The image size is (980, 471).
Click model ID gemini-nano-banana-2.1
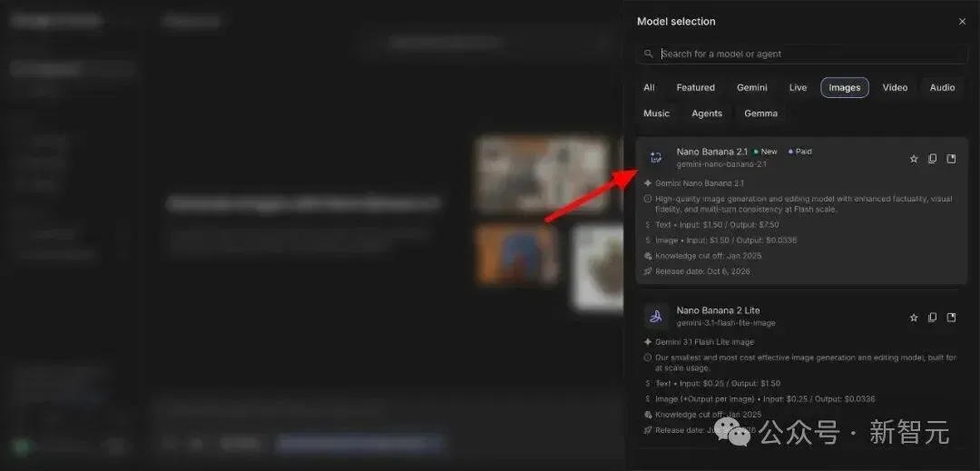click(721, 164)
